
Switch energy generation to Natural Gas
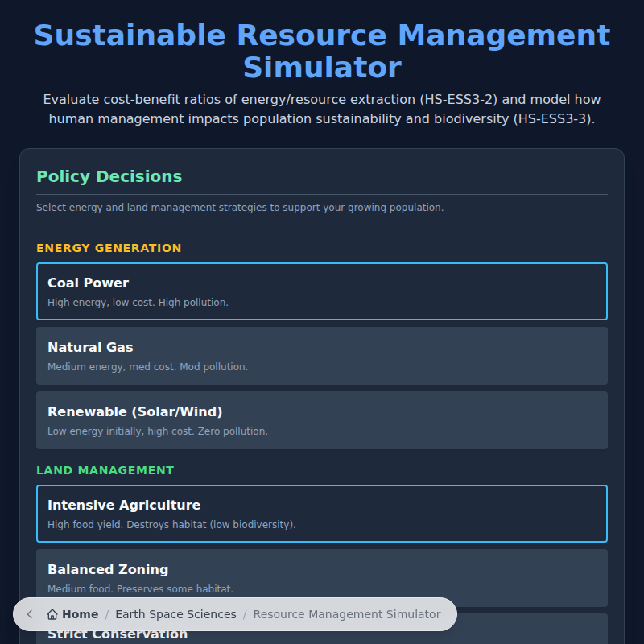pyautogui.click(x=322, y=356)
